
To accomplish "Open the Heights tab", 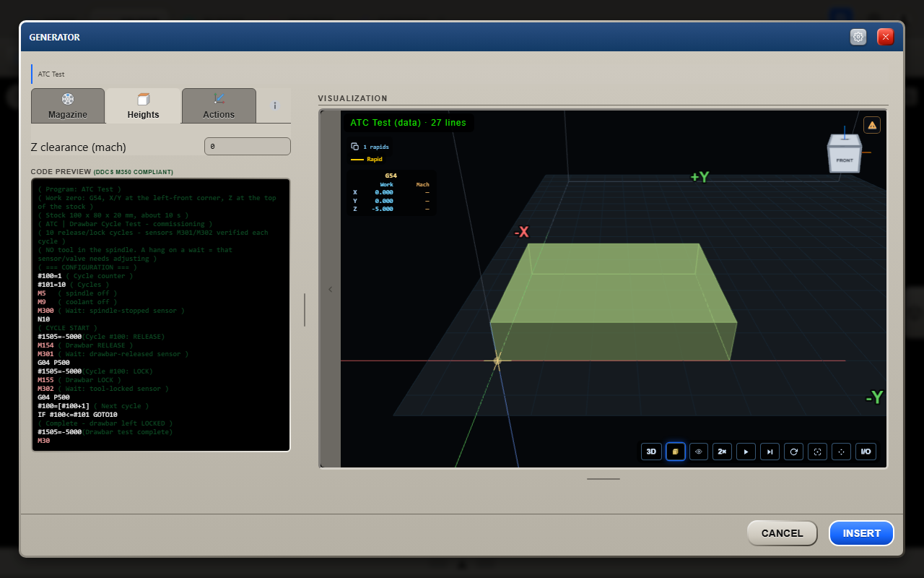I will point(143,105).
